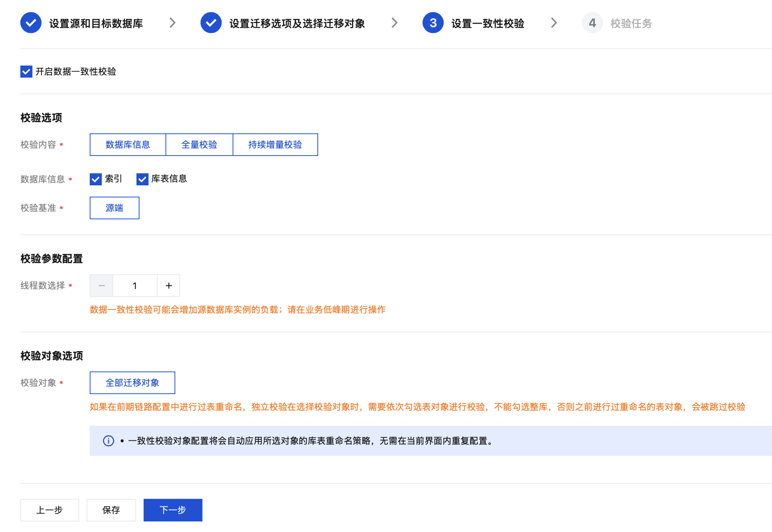This screenshot has width=772, height=532.
Task: Toggle the 库表信息 checkbox
Action: tap(142, 179)
